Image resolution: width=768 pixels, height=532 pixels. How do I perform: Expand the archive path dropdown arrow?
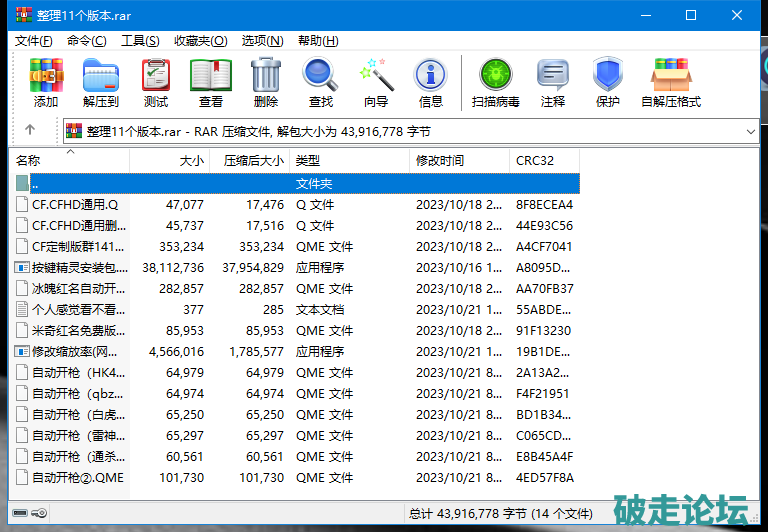pyautogui.click(x=751, y=131)
